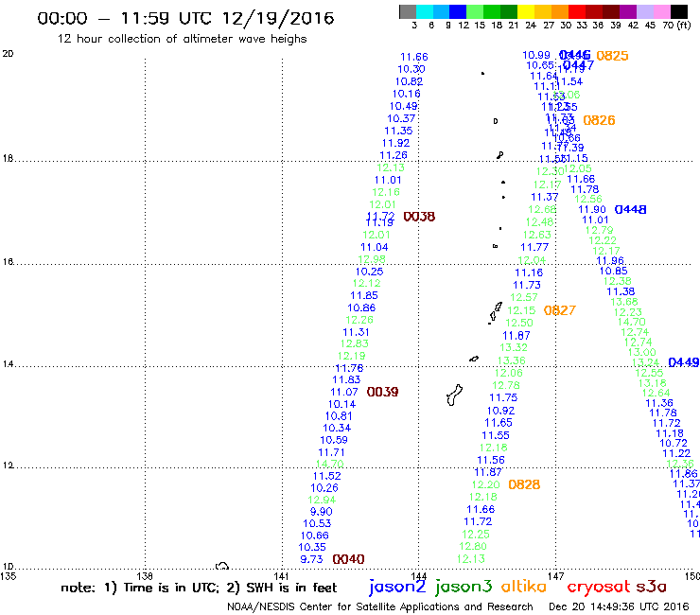Click the wave height value '12.98'
700x615 pixels.
[372, 259]
